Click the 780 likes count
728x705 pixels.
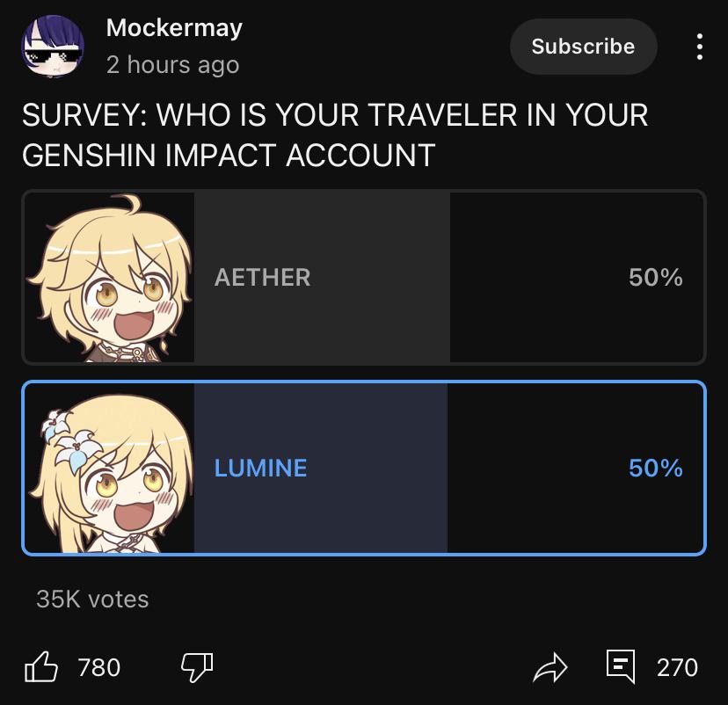tap(99, 667)
